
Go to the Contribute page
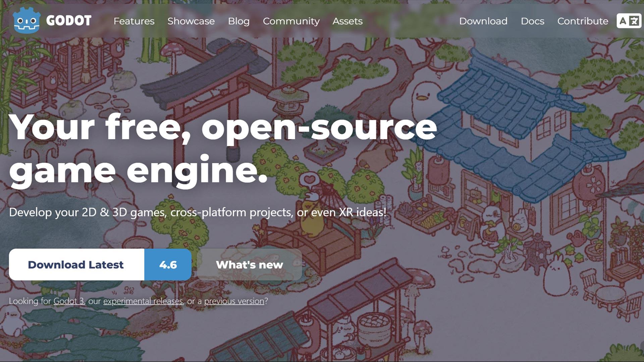(583, 21)
